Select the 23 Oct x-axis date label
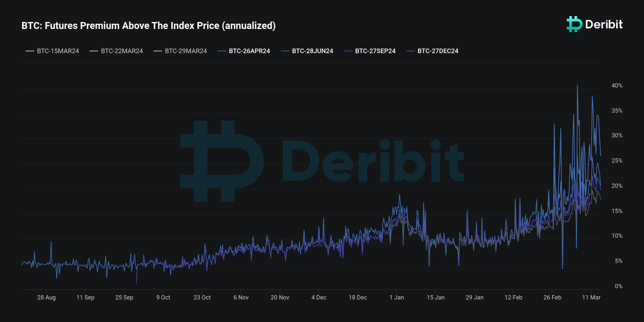Image resolution: width=644 pixels, height=322 pixels. [202, 297]
